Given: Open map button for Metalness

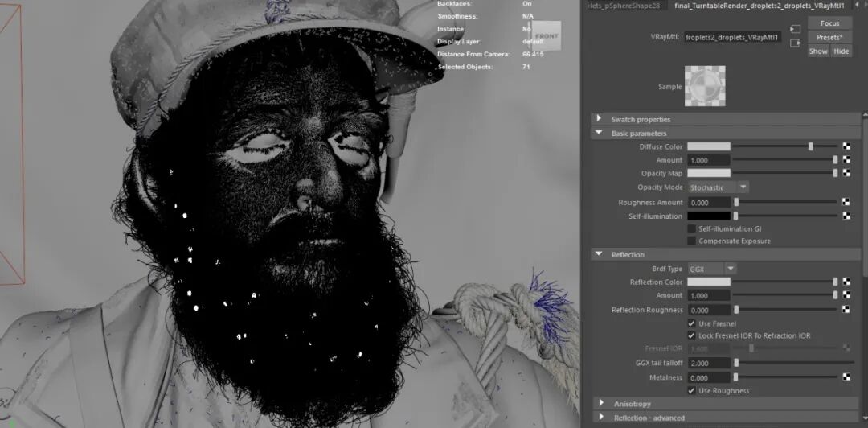Looking at the screenshot, I should 846,377.
